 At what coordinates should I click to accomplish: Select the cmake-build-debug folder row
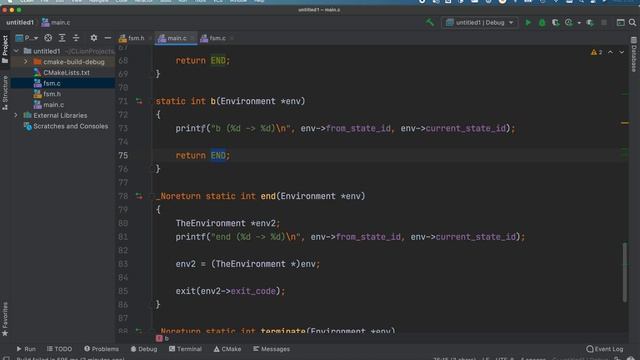click(x=63, y=62)
